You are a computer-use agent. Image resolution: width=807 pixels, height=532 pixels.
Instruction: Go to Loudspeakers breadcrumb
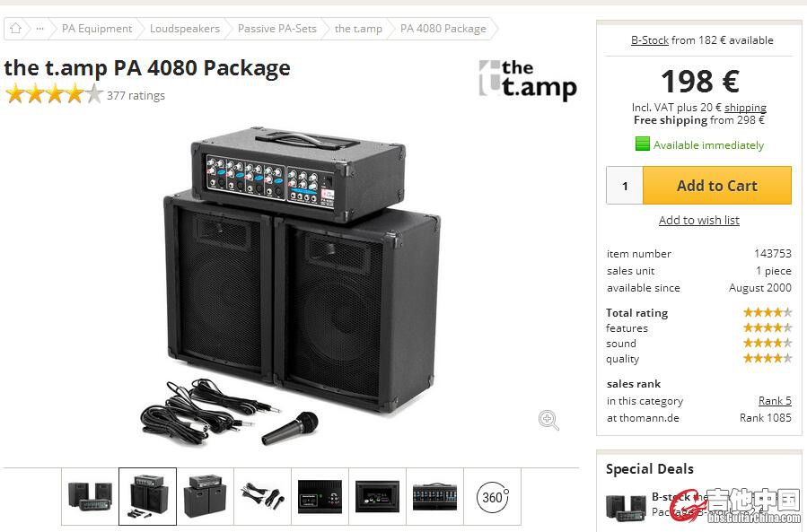[x=184, y=29]
